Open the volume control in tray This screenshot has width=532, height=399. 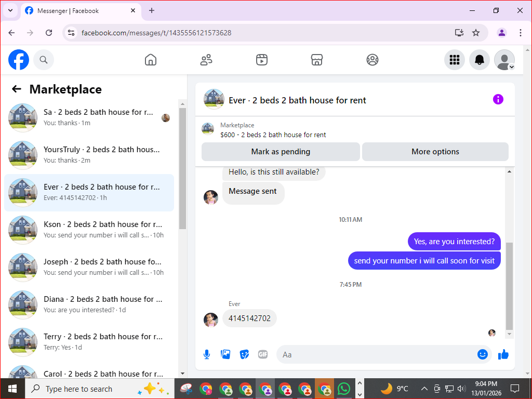[461, 389]
